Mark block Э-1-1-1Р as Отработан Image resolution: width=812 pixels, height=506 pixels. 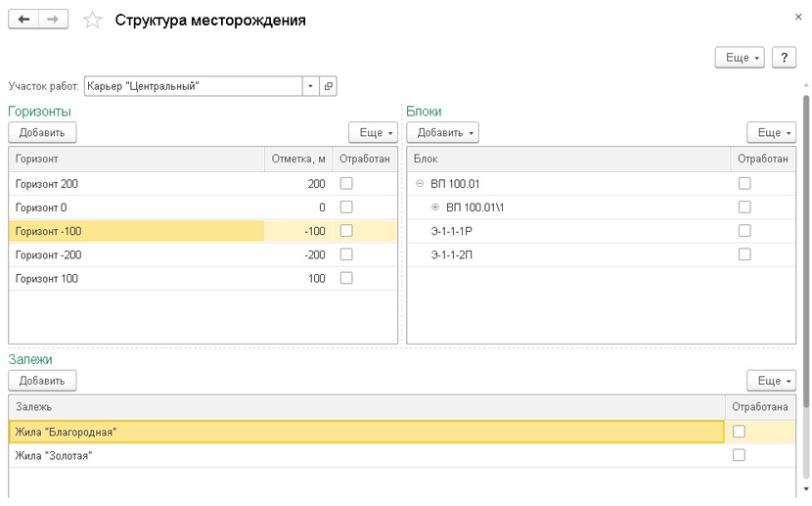[744, 231]
